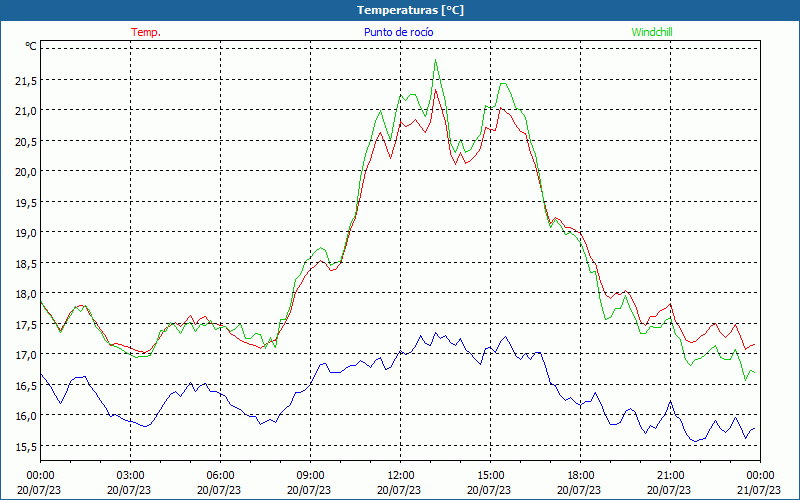Click the 20,5 y-axis value

point(25,141)
